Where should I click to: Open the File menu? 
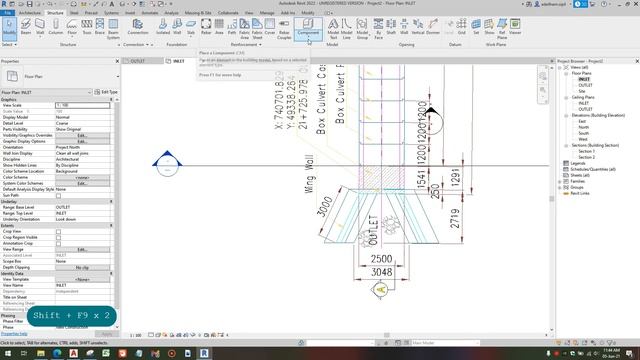point(7,13)
